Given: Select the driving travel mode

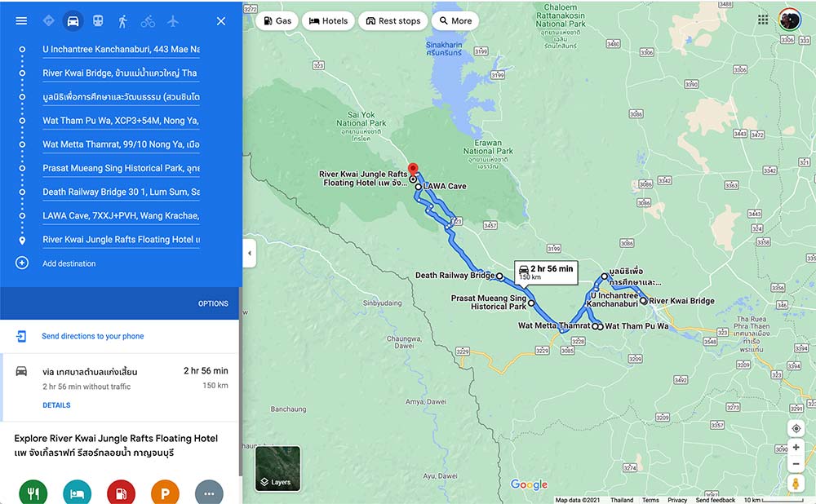Looking at the screenshot, I should pos(73,21).
